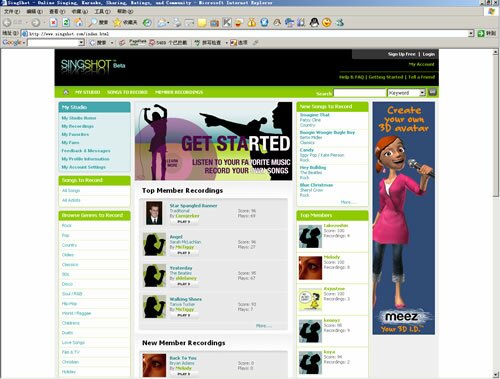Image resolution: width=500 pixels, height=379 pixels.
Task: Open Melody's member photo thumbnail
Action: coord(310,268)
